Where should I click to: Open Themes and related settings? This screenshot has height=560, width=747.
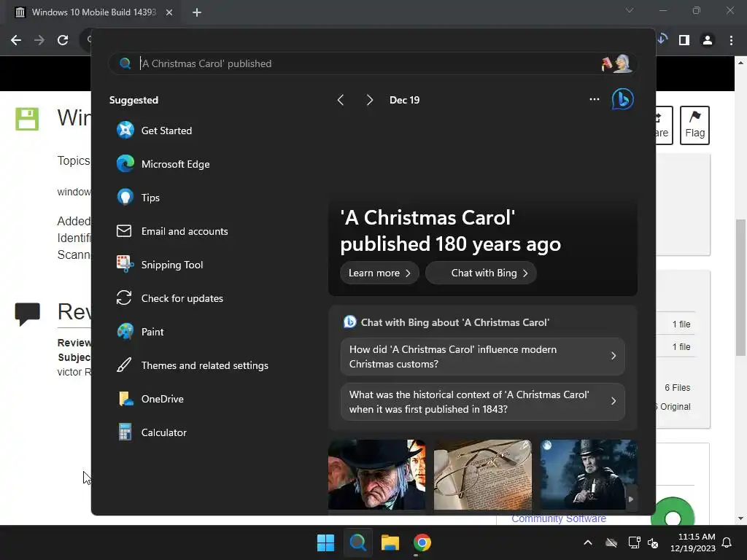click(193, 365)
